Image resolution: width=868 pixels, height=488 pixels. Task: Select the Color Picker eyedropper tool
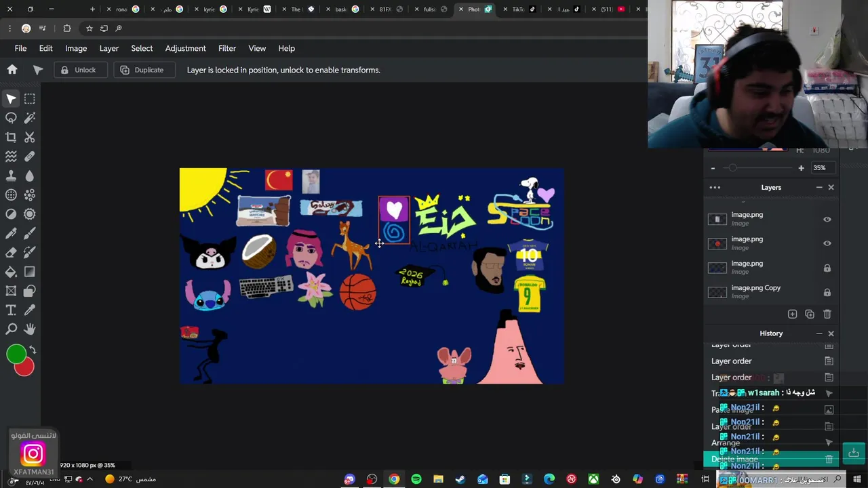click(30, 310)
